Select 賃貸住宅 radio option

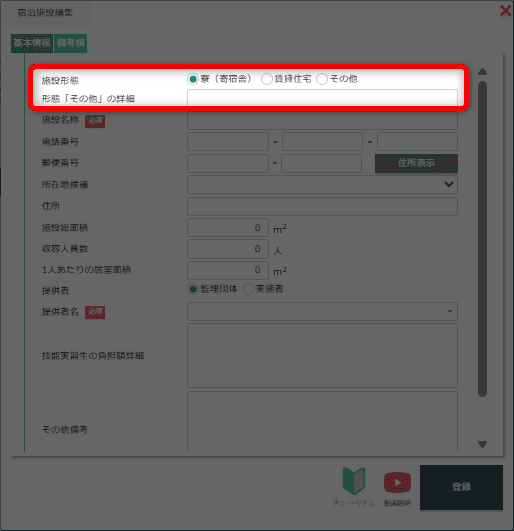[266, 79]
